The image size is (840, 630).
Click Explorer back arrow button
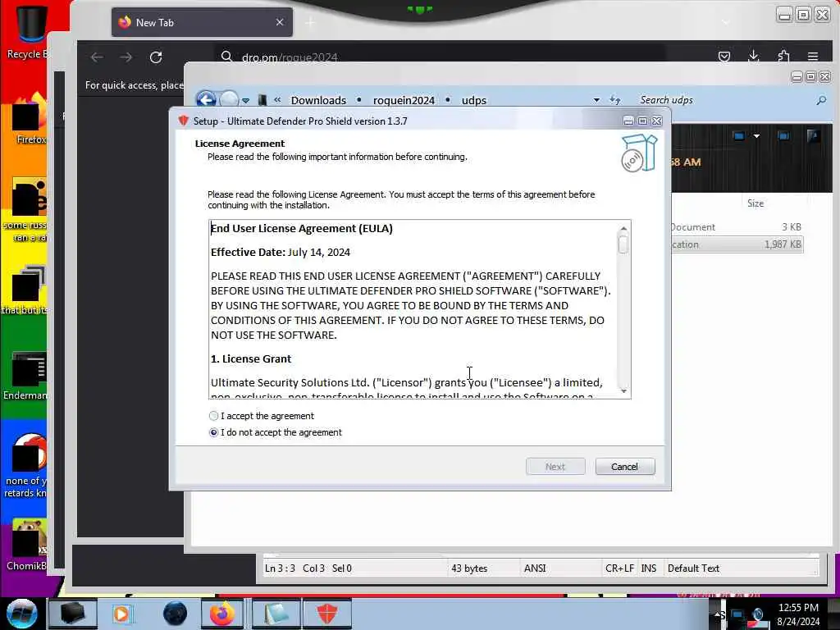(206, 99)
